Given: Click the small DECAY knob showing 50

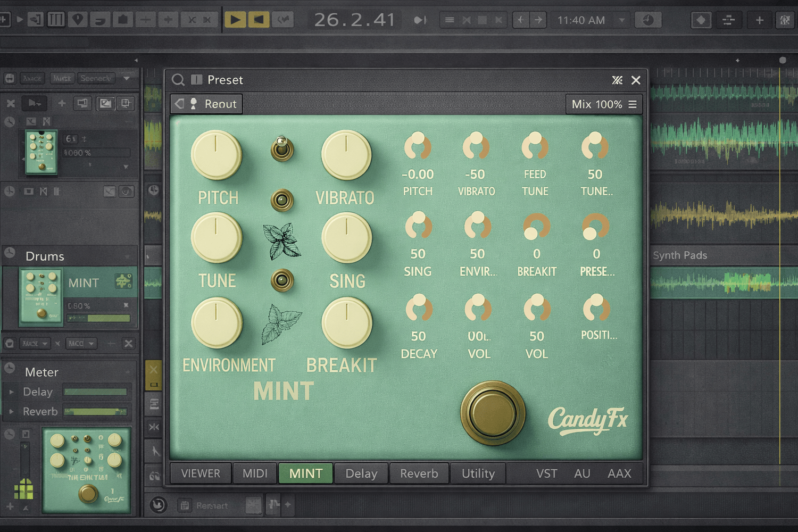Looking at the screenshot, I should pos(419,309).
